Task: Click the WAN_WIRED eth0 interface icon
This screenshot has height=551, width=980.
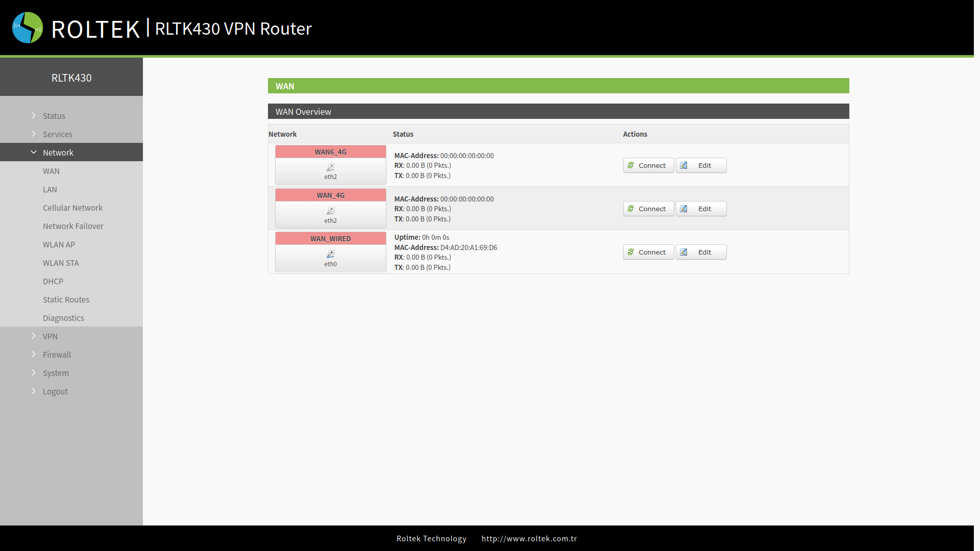Action: coord(331,254)
